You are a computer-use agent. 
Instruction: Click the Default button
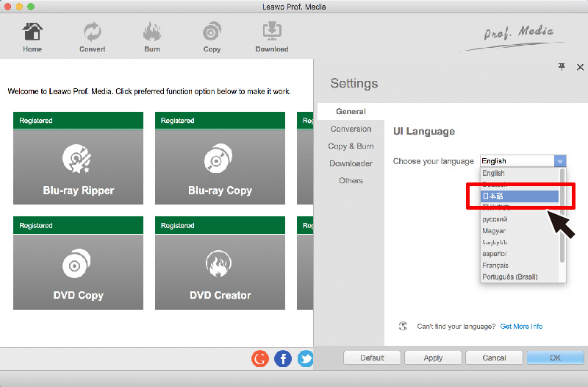[x=372, y=358]
